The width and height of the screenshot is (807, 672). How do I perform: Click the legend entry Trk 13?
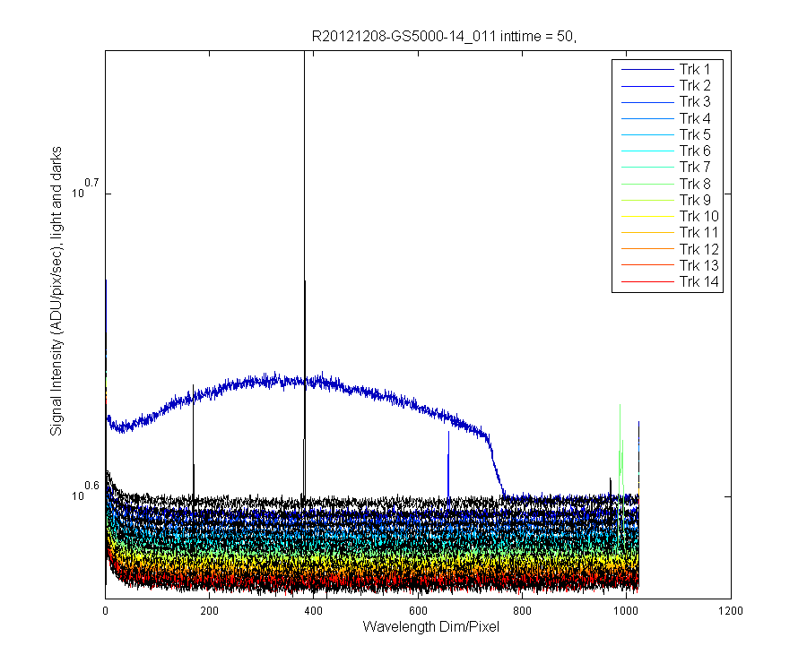pyautogui.click(x=699, y=265)
